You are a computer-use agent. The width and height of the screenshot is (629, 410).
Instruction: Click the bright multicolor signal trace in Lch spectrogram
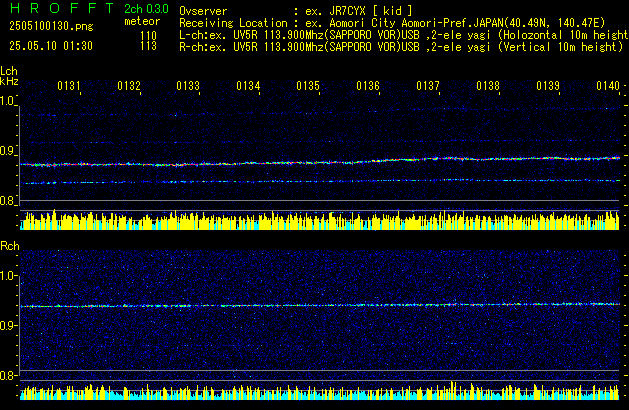[320, 162]
